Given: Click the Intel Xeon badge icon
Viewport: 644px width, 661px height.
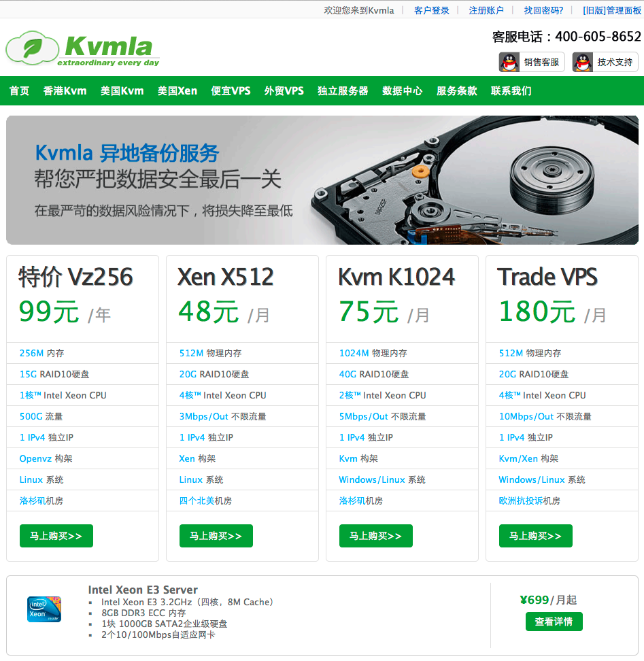Looking at the screenshot, I should 44,609.
